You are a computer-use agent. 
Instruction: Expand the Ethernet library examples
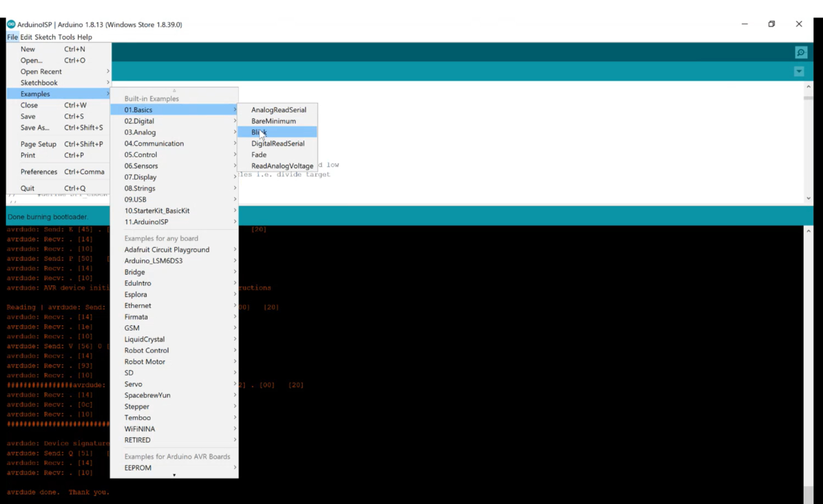(174, 306)
